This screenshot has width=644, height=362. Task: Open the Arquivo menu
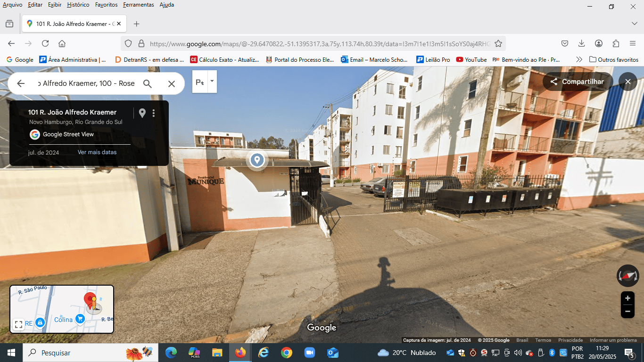(x=13, y=5)
